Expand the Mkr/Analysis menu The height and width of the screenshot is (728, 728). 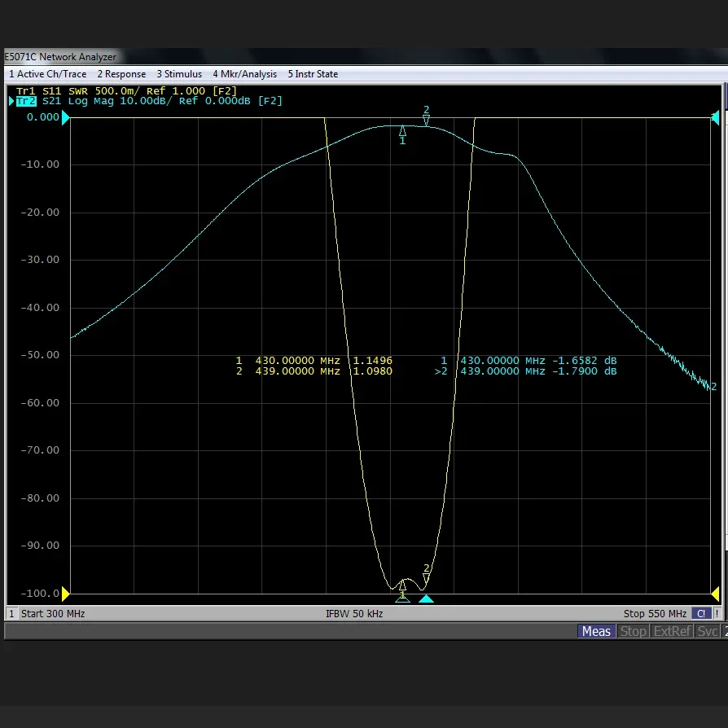tap(244, 74)
